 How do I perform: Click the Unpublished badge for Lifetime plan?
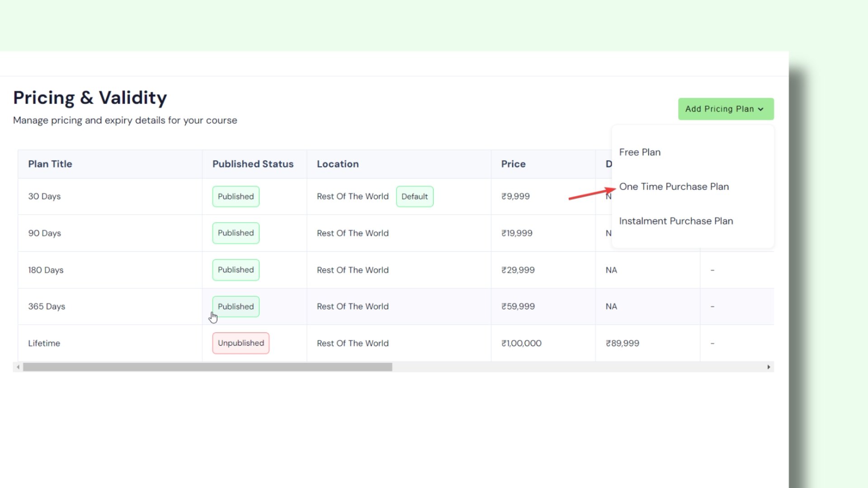click(x=241, y=343)
